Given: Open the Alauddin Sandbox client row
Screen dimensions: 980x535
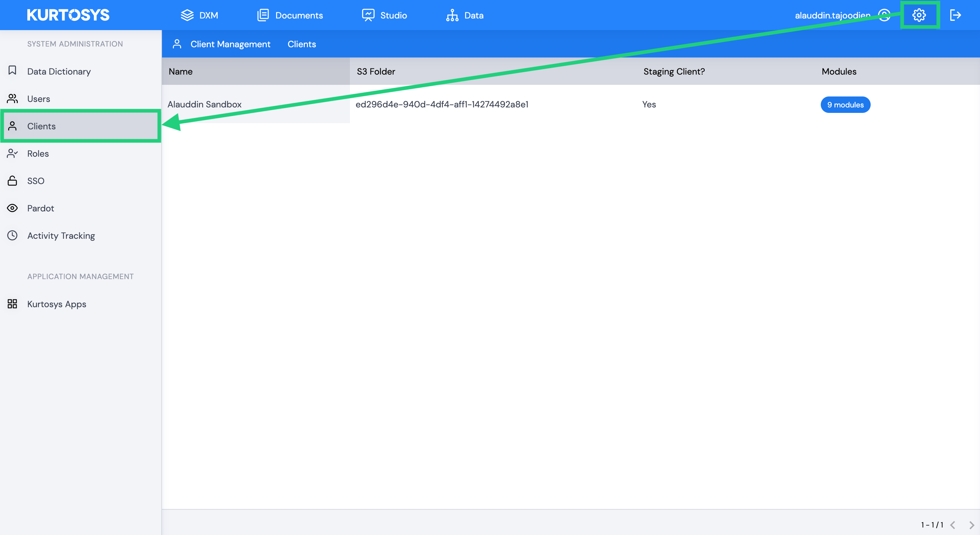Looking at the screenshot, I should (571, 104).
